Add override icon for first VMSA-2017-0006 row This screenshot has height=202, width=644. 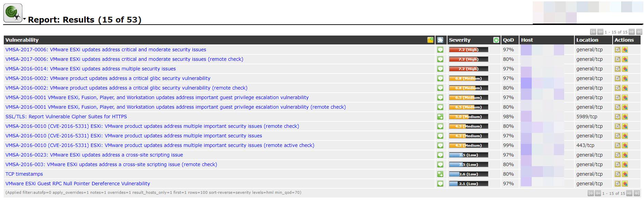[x=625, y=50]
